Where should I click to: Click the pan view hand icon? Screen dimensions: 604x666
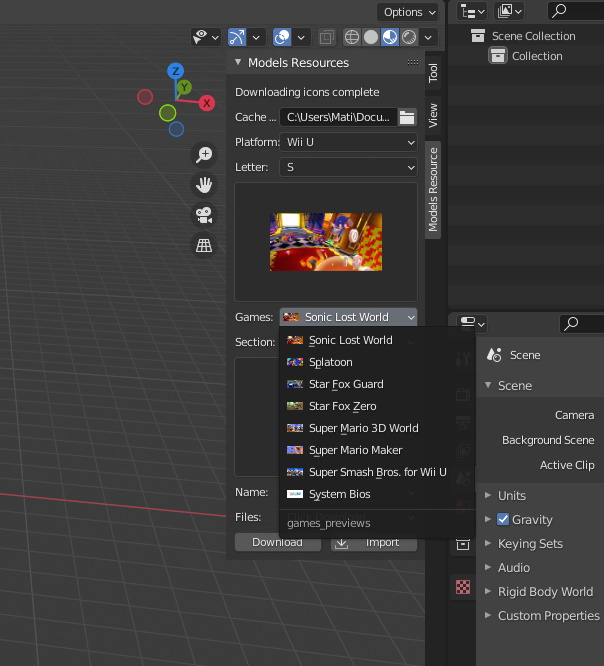pos(204,185)
